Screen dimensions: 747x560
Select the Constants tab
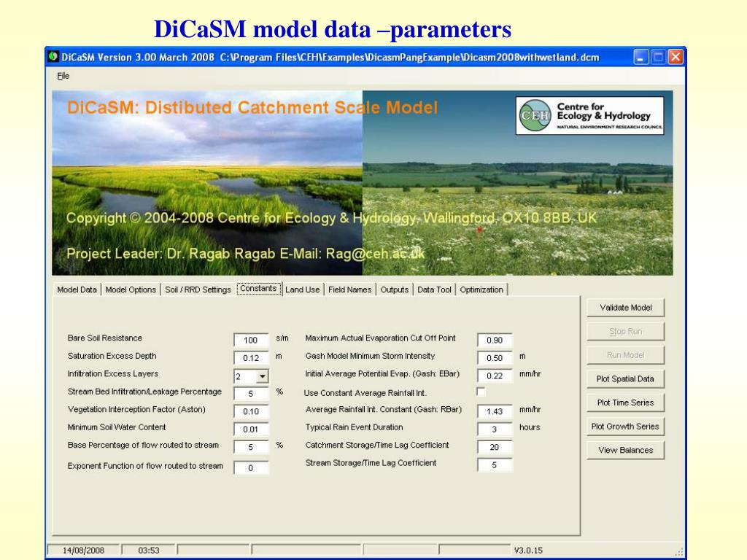258,289
